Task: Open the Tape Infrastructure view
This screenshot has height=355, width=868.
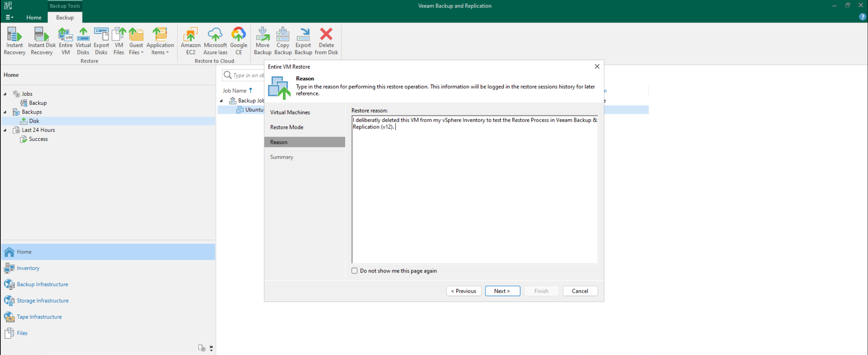Action: coord(39,317)
